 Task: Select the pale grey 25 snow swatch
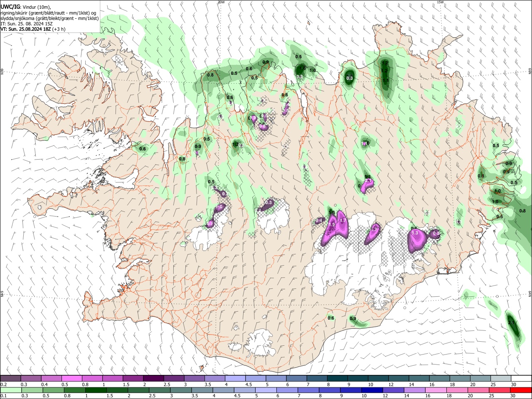501,378
